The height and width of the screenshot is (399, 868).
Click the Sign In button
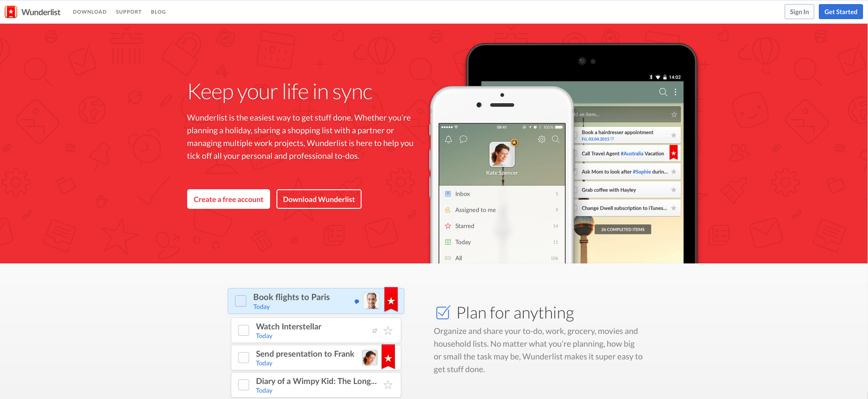point(799,12)
